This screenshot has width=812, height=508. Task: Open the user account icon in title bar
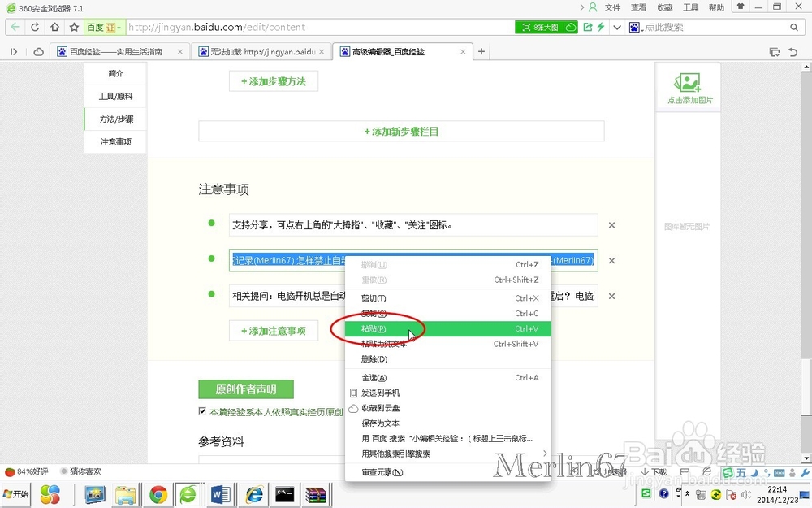click(x=593, y=7)
